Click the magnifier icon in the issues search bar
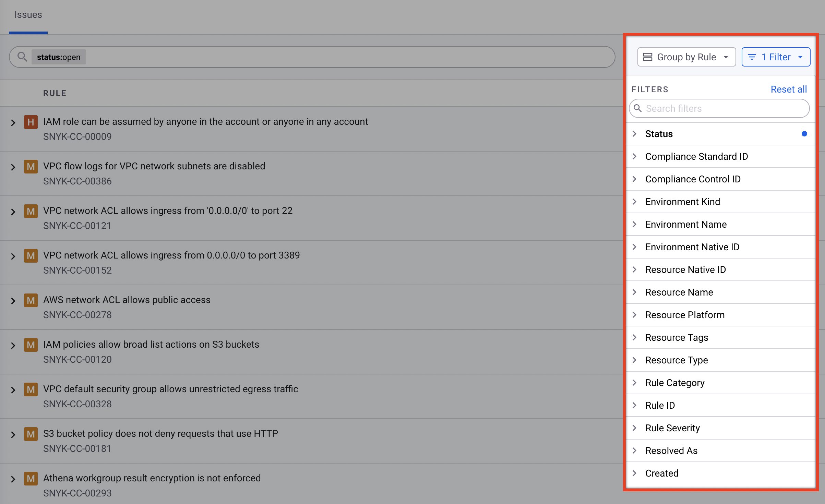The width and height of the screenshot is (825, 504). (x=22, y=57)
